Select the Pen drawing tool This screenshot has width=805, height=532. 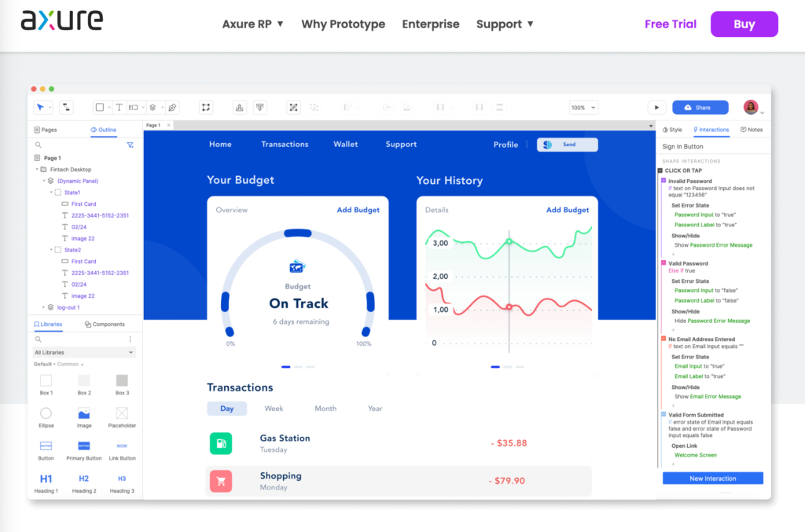pyautogui.click(x=172, y=107)
